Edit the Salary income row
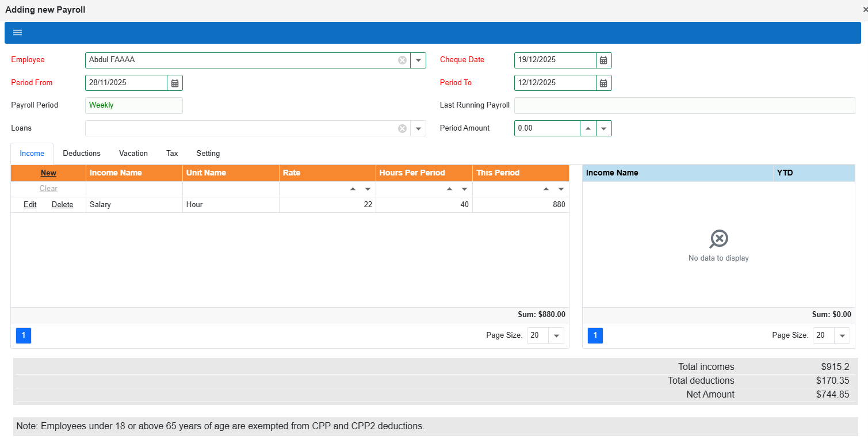Image resolution: width=868 pixels, height=443 pixels. [x=30, y=205]
